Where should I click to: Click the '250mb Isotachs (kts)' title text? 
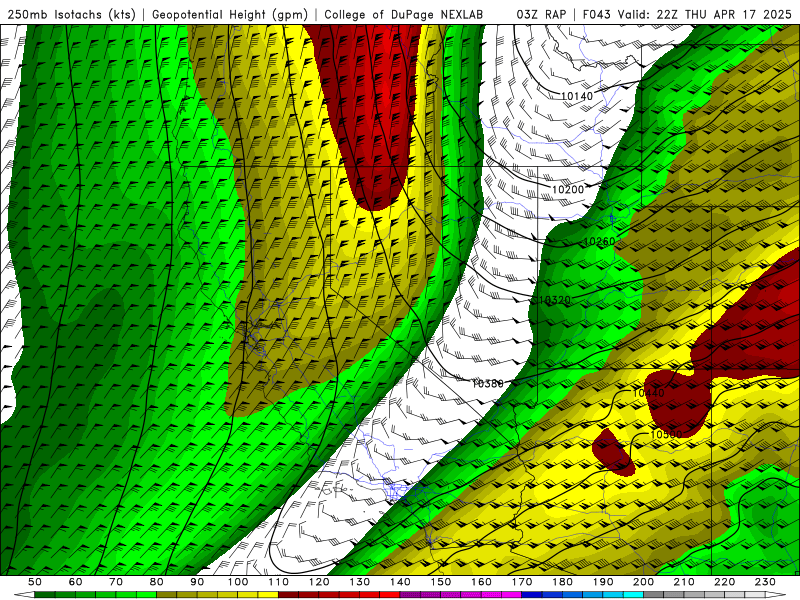(x=71, y=14)
